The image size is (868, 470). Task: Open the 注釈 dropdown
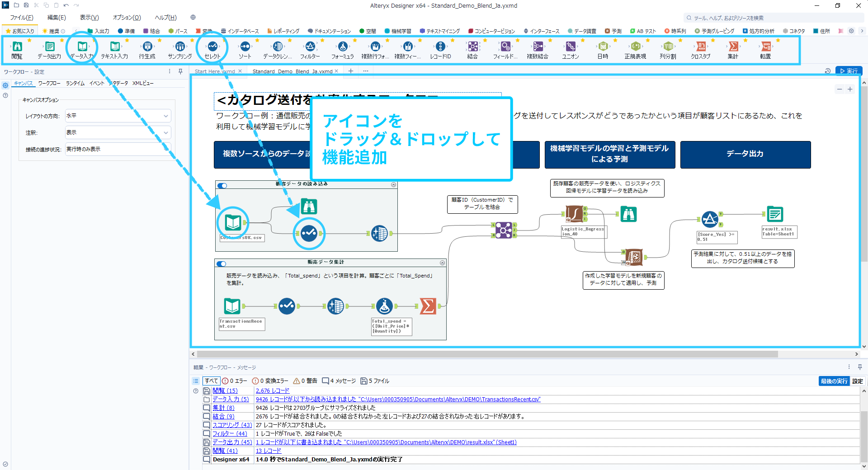click(x=118, y=132)
